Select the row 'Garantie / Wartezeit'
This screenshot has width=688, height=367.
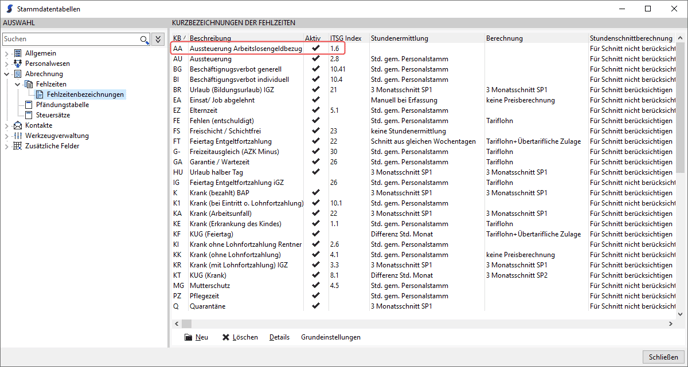point(423,162)
